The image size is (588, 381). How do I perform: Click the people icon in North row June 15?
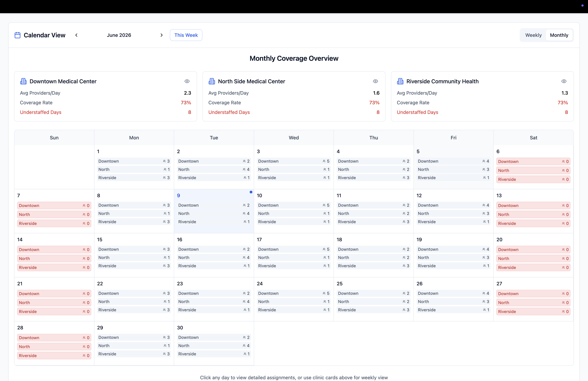(165, 257)
